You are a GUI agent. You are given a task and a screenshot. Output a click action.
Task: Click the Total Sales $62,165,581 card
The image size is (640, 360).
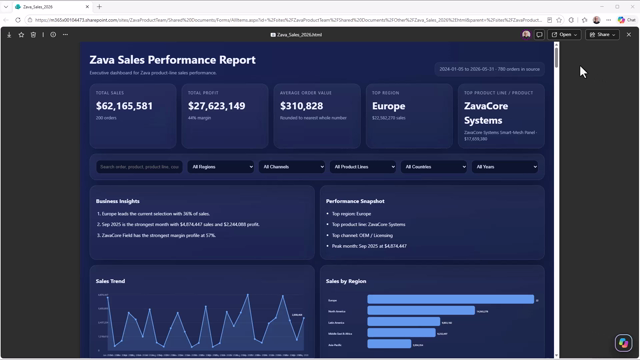click(133, 116)
